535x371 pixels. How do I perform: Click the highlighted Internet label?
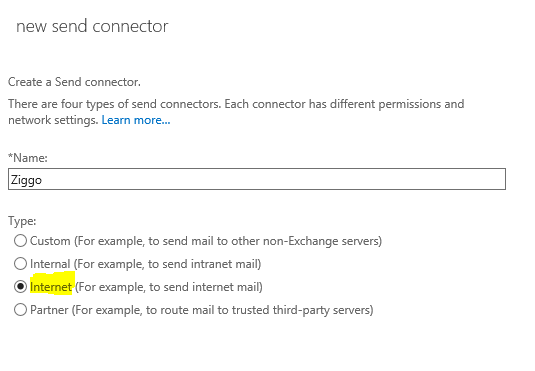(51, 286)
